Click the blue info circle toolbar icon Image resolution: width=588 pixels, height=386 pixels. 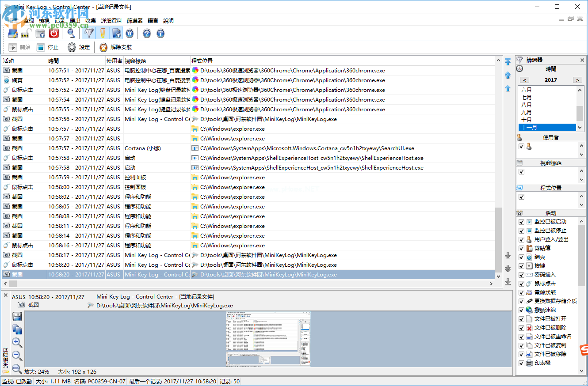click(160, 33)
